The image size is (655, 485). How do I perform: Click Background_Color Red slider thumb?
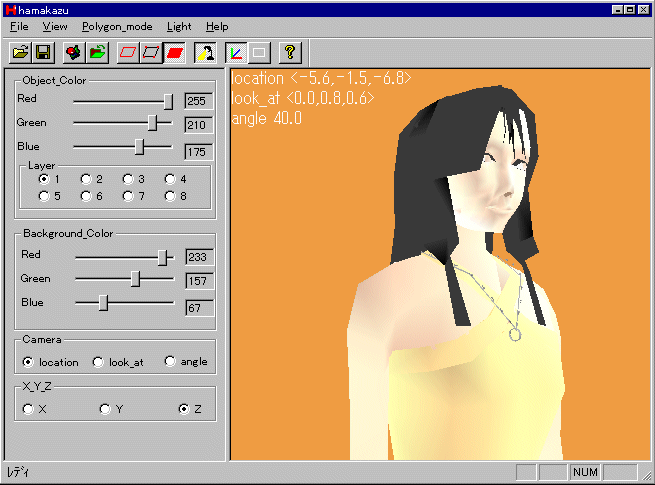point(162,257)
